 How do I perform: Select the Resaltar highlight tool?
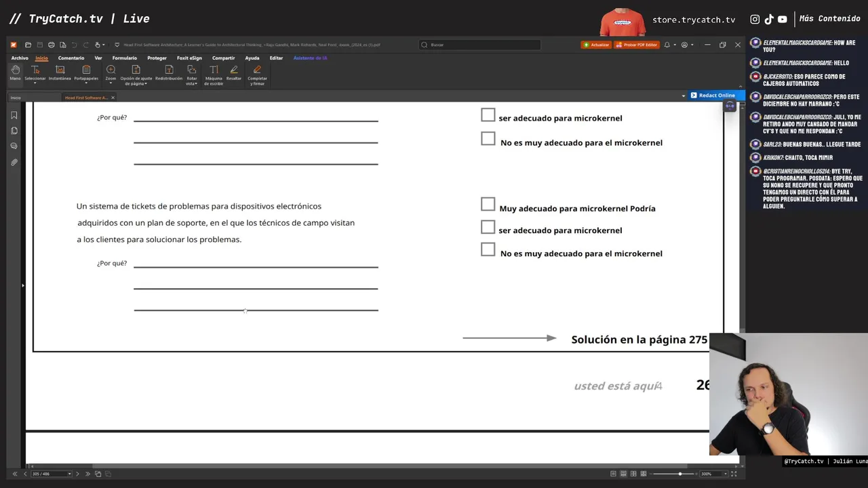pos(234,73)
